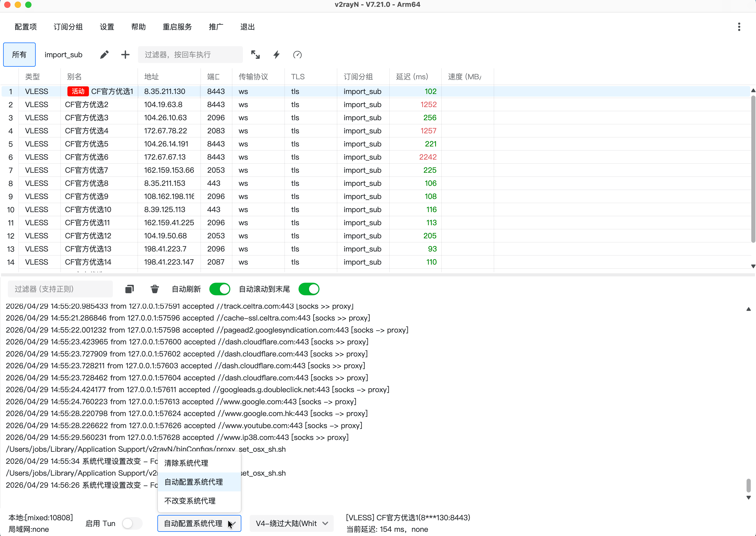Viewport: 756px width, 536px height.
Task: Open the 订阅分组 menu
Action: pos(68,27)
